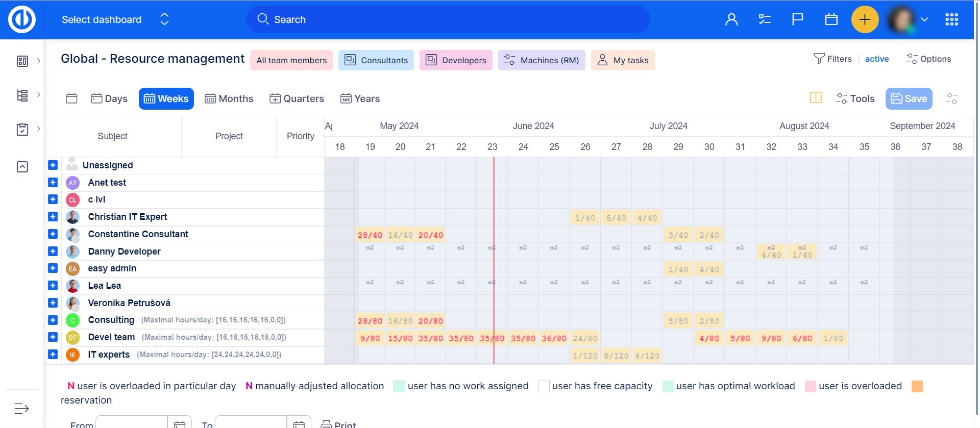The height and width of the screenshot is (428, 980).
Task: Switch to the Quarters view
Action: pos(297,99)
